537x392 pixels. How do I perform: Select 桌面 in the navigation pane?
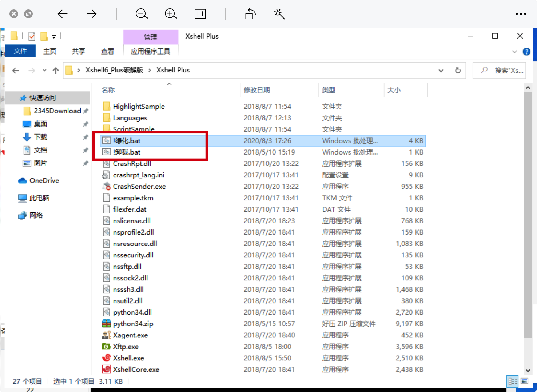pyautogui.click(x=40, y=124)
